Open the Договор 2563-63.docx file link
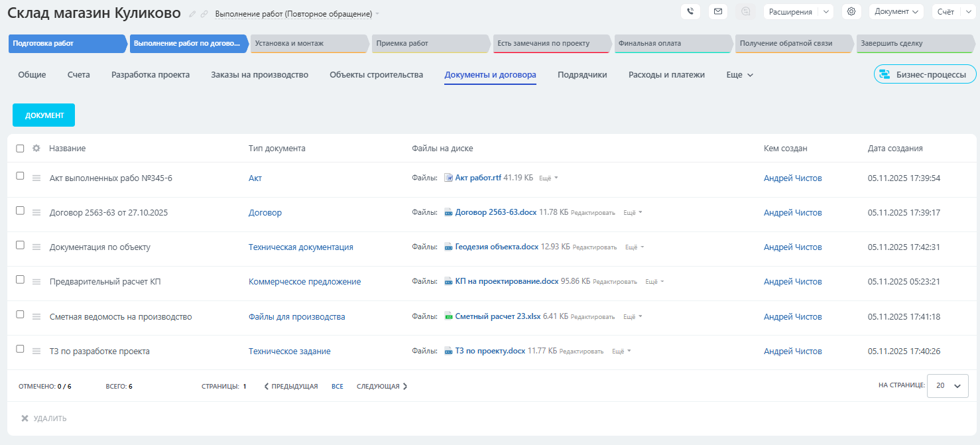The height and width of the screenshot is (445, 980). 495,213
